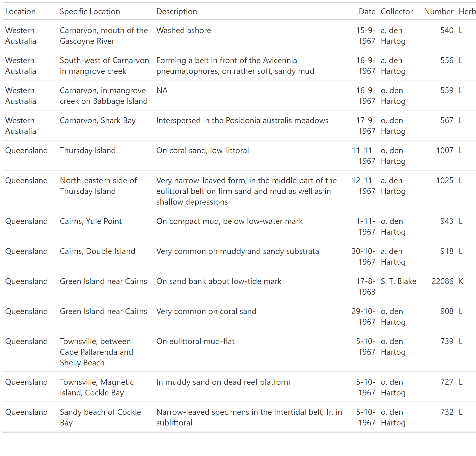Click the Collector column header

397,11
